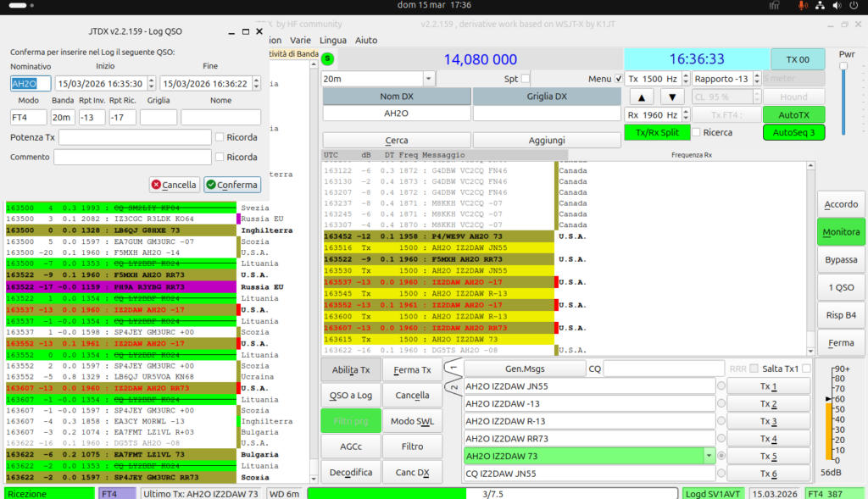This screenshot has height=499, width=868.
Task: Select message tab 1 beside Gen.Msgs
Action: tap(454, 366)
